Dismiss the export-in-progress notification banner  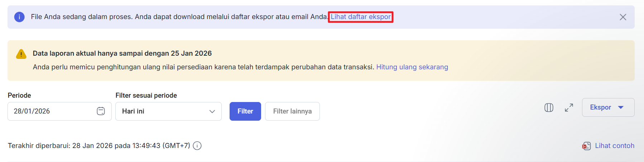[x=623, y=17]
